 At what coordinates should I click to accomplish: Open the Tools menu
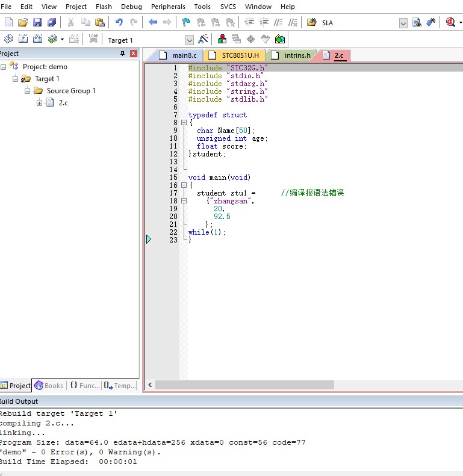coord(202,7)
